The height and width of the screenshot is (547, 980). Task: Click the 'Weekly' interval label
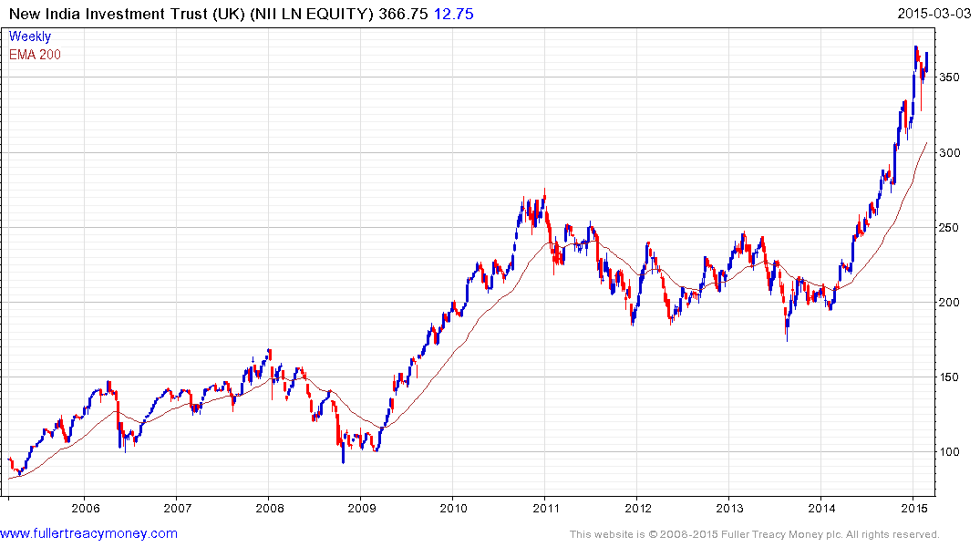tap(30, 36)
